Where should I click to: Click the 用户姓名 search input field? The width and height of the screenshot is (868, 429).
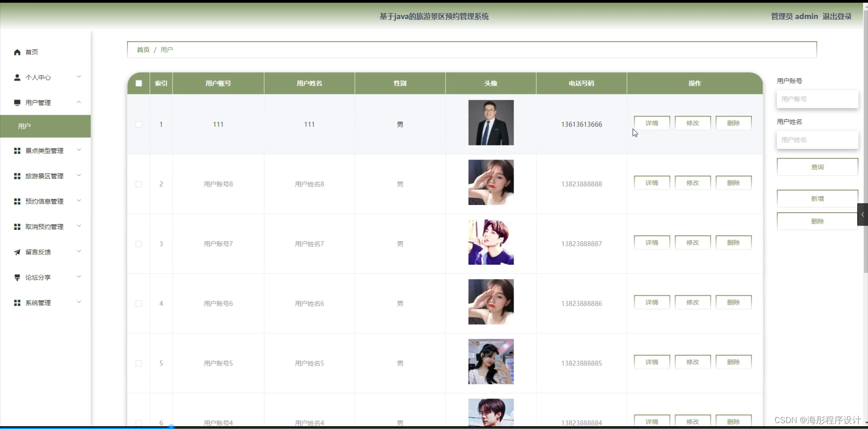[817, 140]
